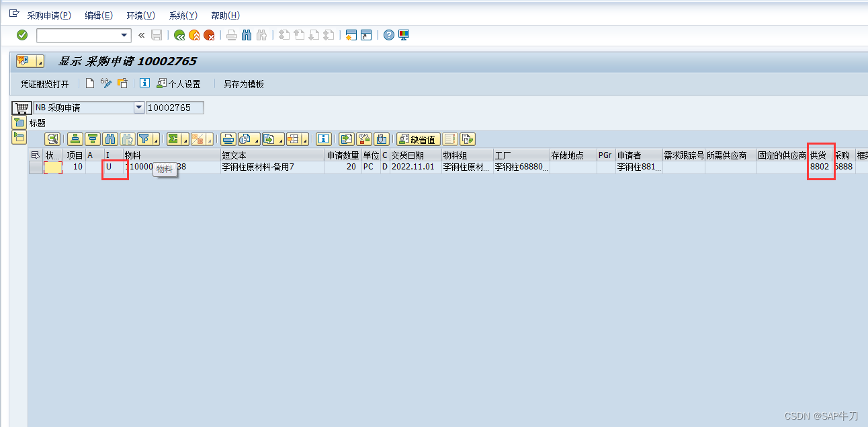Open the 帮助(H) menu
Viewport: 868px width, 427px height.
[x=225, y=15]
